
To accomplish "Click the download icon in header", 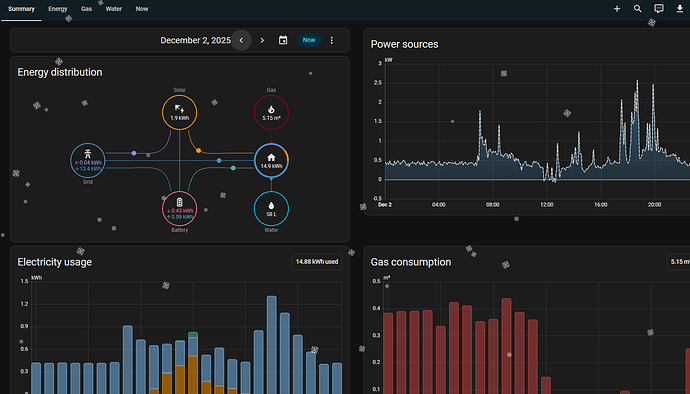I will (680, 9).
